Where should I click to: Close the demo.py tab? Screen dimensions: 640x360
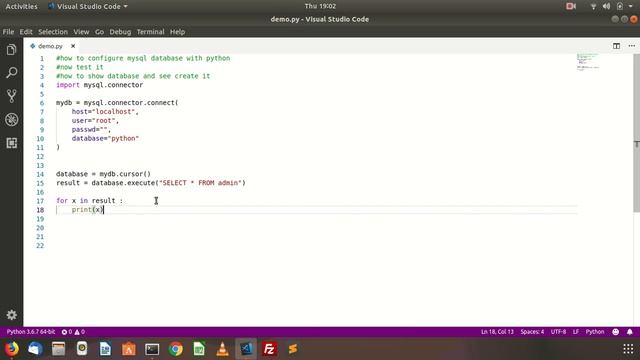pos(73,46)
